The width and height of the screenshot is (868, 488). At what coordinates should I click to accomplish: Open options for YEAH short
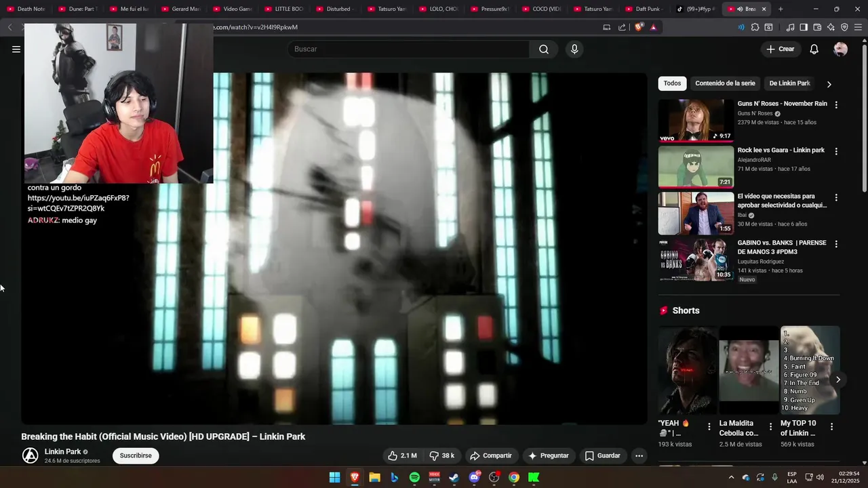point(709,427)
